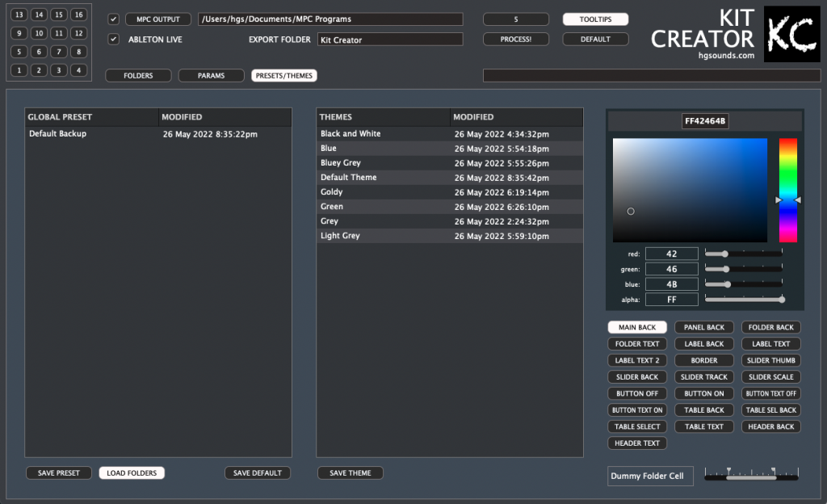The width and height of the screenshot is (827, 504).
Task: Select pad number 13
Action: (19, 15)
